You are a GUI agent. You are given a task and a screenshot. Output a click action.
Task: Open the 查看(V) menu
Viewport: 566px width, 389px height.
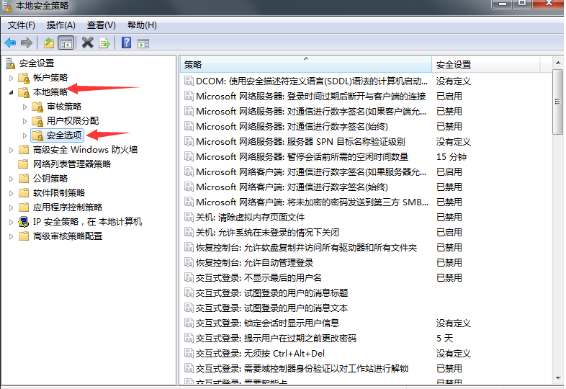pyautogui.click(x=101, y=25)
